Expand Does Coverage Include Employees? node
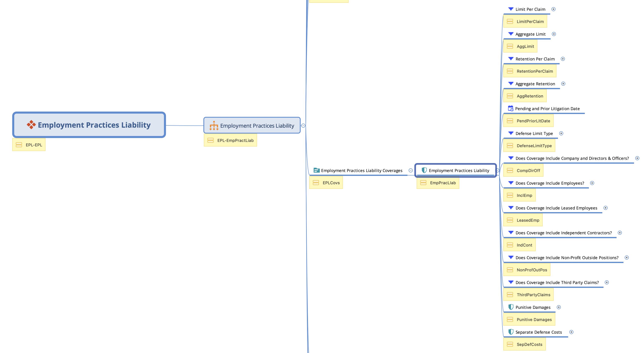Image resolution: width=644 pixels, height=353 pixels. (x=592, y=183)
